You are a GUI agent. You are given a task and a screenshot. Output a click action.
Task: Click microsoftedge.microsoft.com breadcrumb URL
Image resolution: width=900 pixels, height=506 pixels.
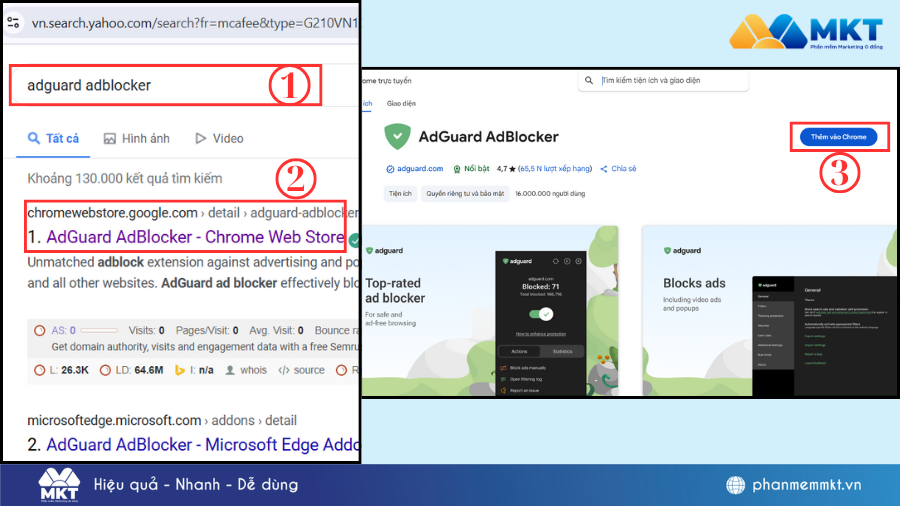click(x=114, y=421)
